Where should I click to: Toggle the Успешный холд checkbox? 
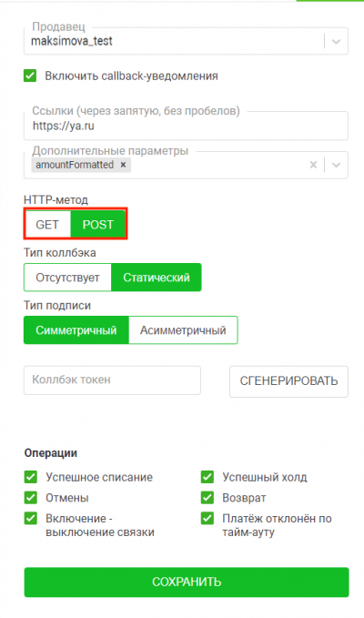click(x=207, y=477)
